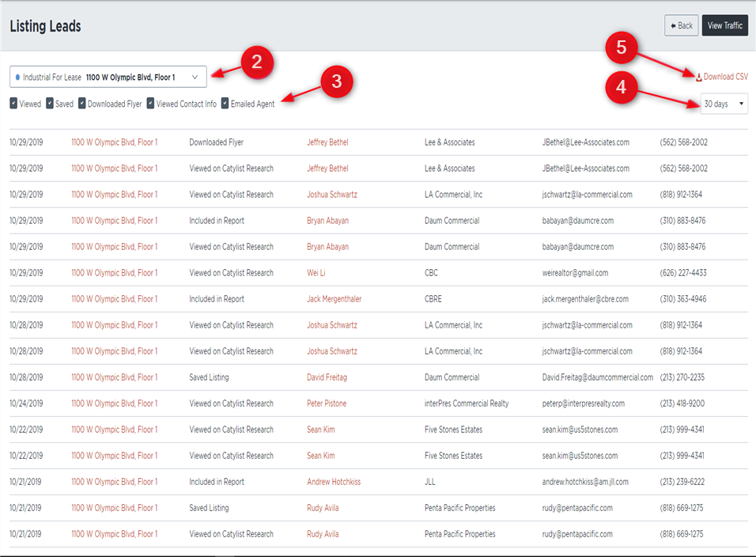Click the Download CSV icon
756x557 pixels.
tap(699, 77)
